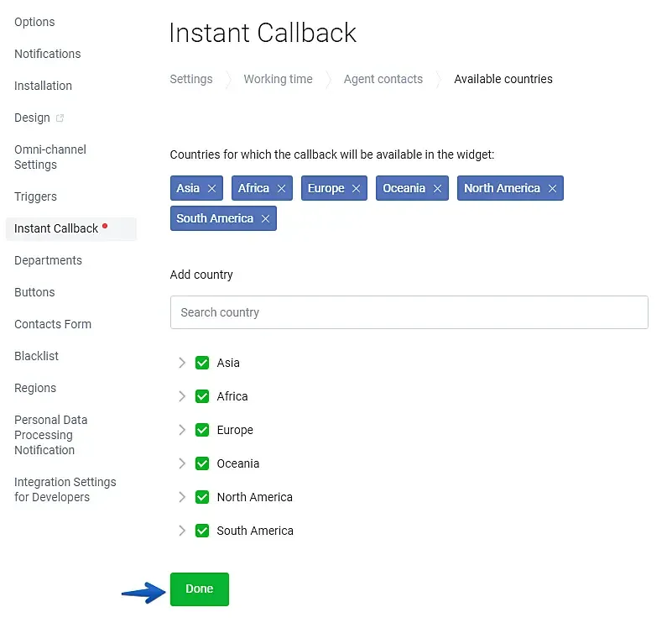Remove North America tag via X icon

(552, 188)
